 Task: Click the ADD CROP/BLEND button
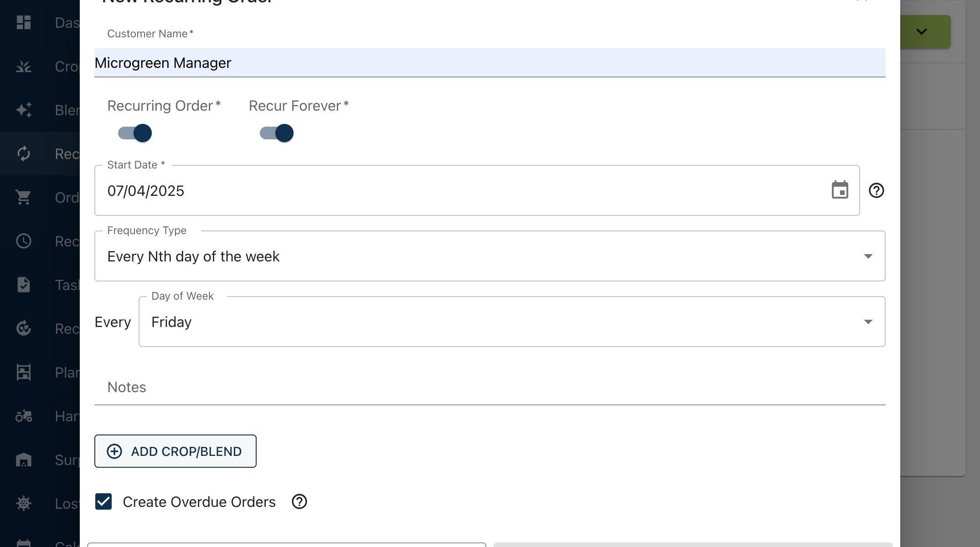coord(175,451)
